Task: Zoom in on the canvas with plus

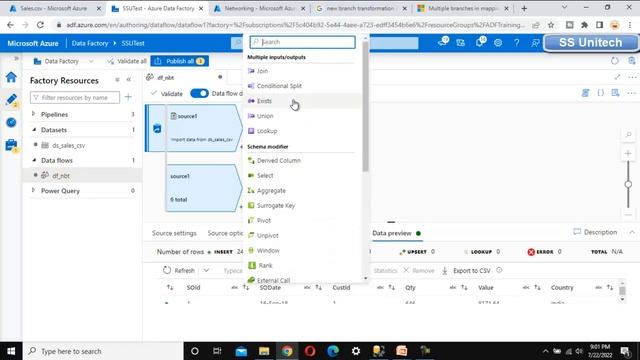Action: click(628, 153)
